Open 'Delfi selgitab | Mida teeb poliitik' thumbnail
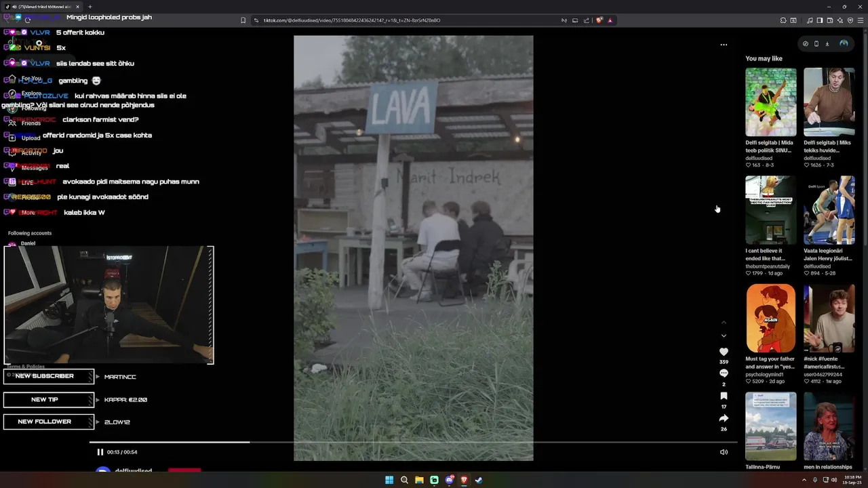This screenshot has width=868, height=488. (x=771, y=102)
